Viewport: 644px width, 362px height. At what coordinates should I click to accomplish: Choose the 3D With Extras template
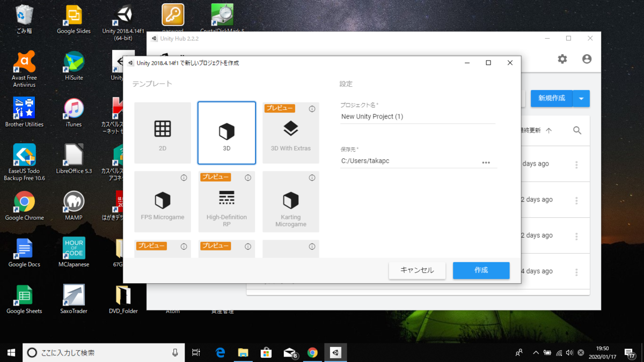click(x=291, y=133)
